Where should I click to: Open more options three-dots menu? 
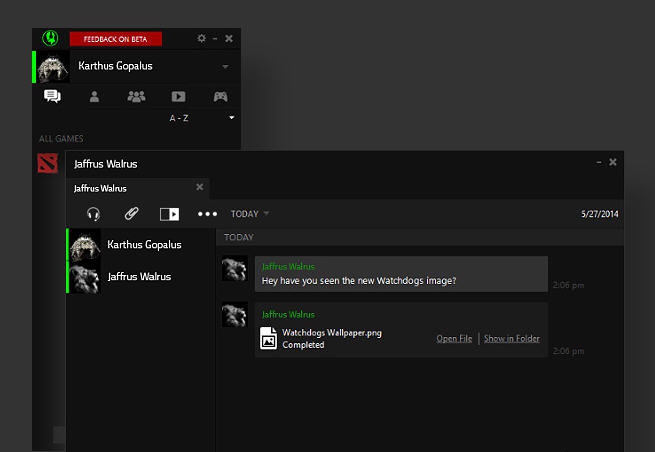coord(207,213)
